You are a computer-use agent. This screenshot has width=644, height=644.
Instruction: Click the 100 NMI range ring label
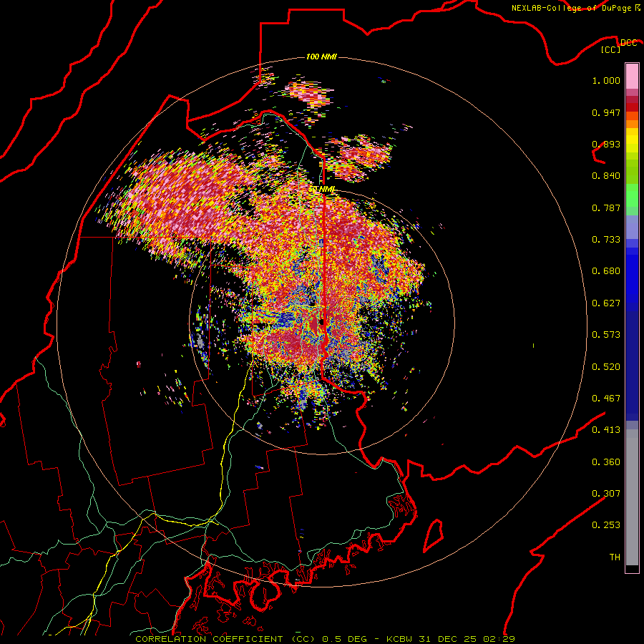click(x=321, y=57)
